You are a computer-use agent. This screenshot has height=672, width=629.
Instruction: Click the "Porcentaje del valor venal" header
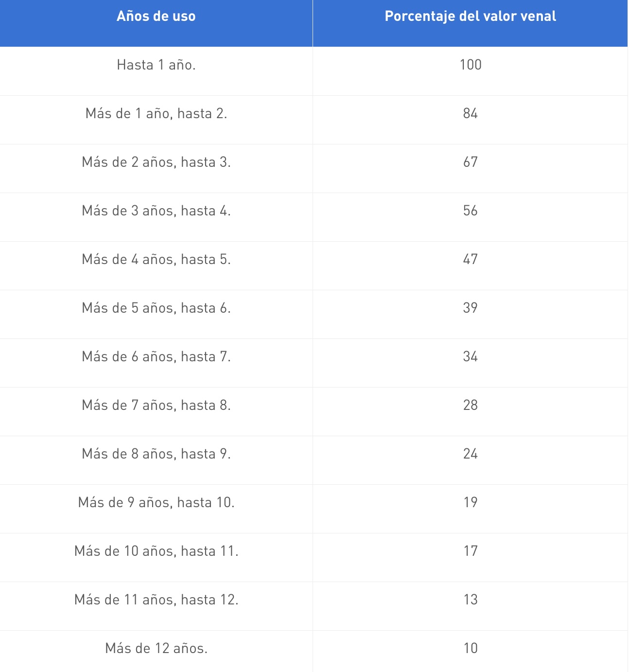coord(470,17)
